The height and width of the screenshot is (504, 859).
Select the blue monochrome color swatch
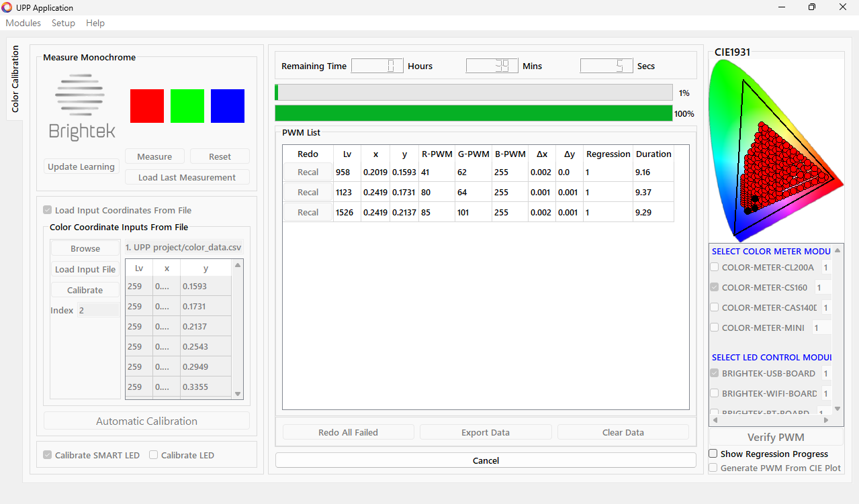click(228, 106)
